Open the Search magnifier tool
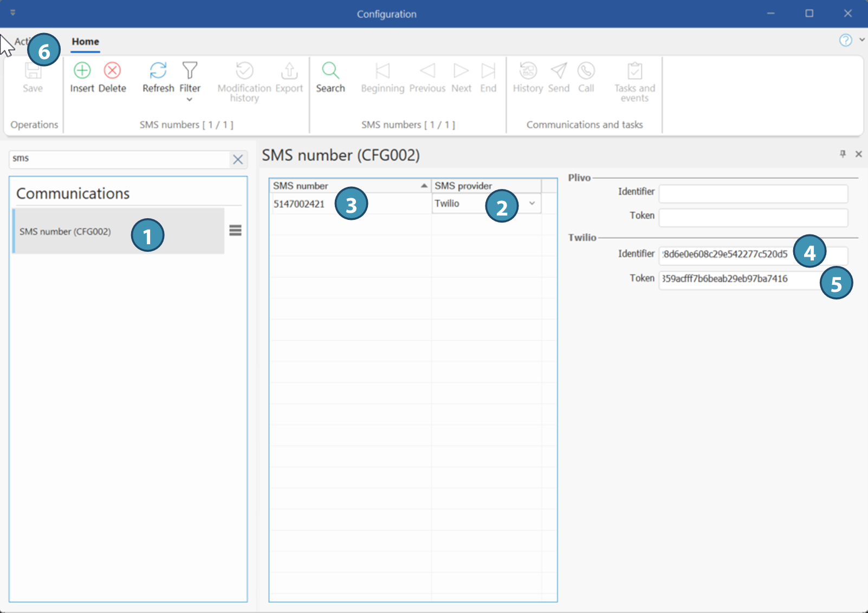This screenshot has width=868, height=613. pyautogui.click(x=330, y=71)
